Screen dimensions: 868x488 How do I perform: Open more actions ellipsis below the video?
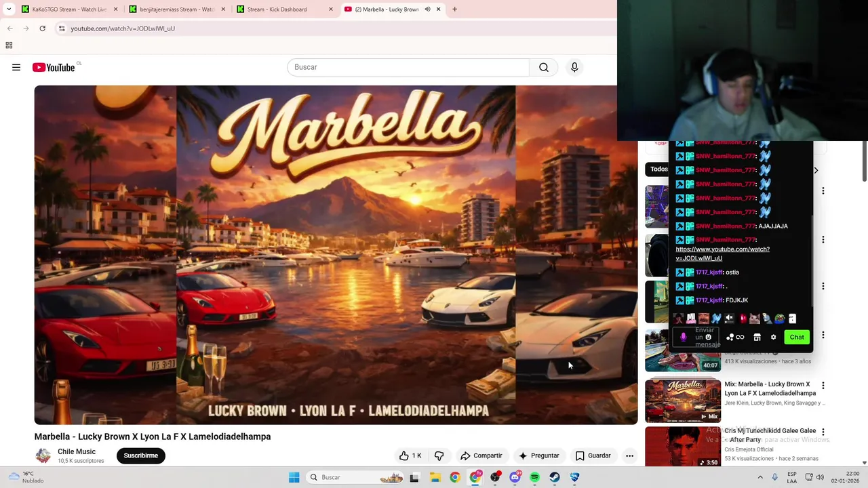[629, 455]
